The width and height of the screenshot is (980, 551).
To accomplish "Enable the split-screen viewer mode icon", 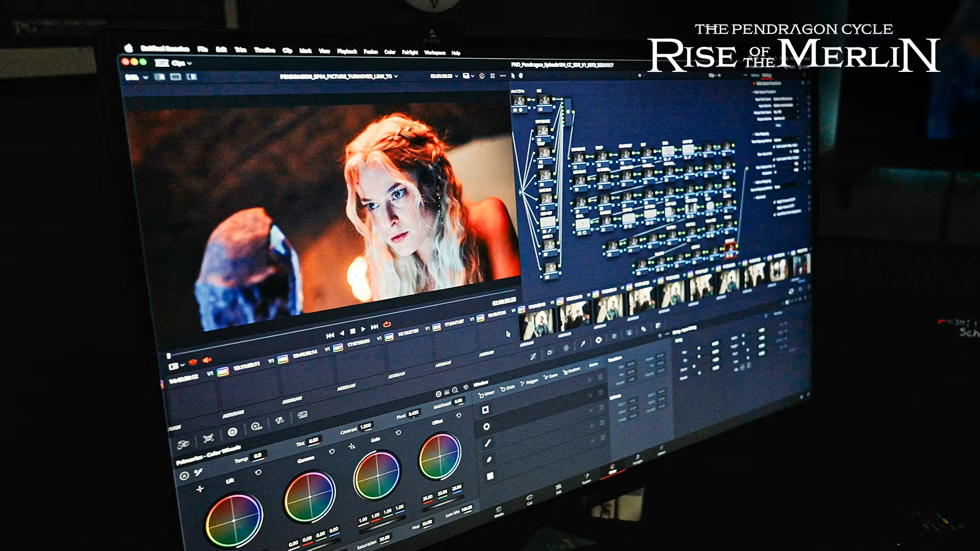I will (x=176, y=77).
